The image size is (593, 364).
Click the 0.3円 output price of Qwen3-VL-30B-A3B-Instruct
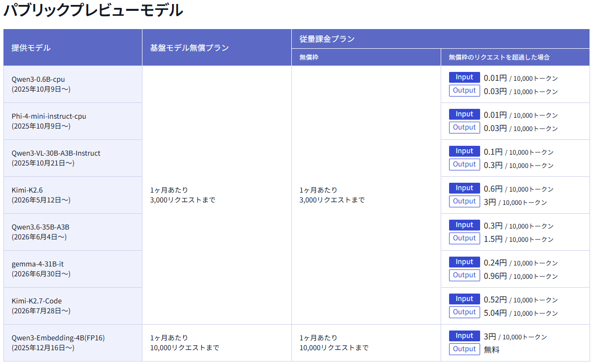(493, 165)
